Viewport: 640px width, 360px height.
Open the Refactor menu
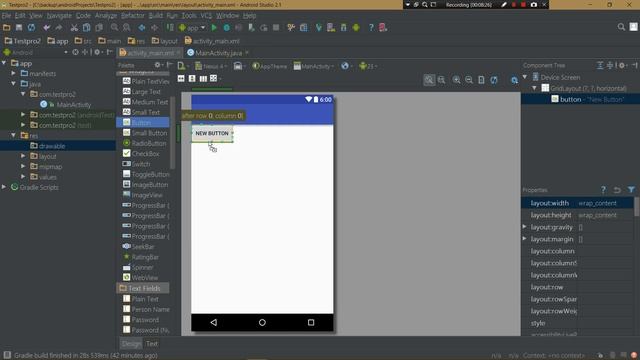click(133, 16)
